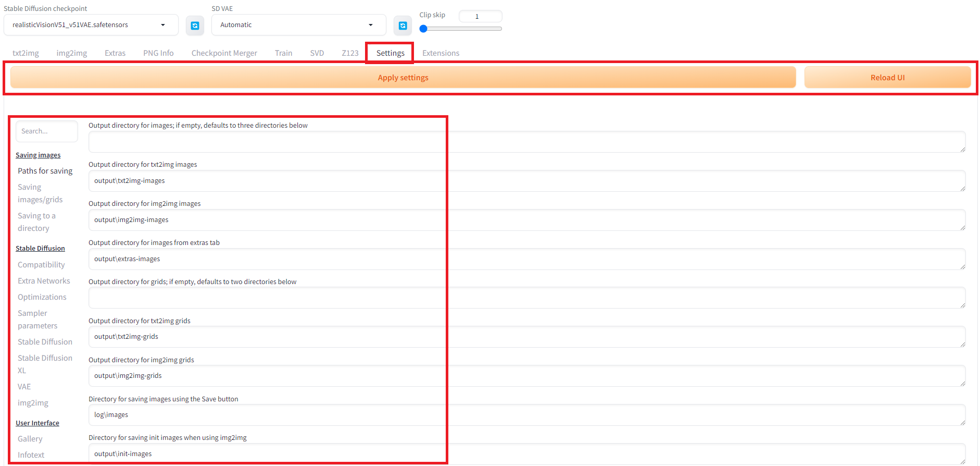The image size is (980, 466).
Task: Click the img2img images output directory field
Action: [x=527, y=220]
